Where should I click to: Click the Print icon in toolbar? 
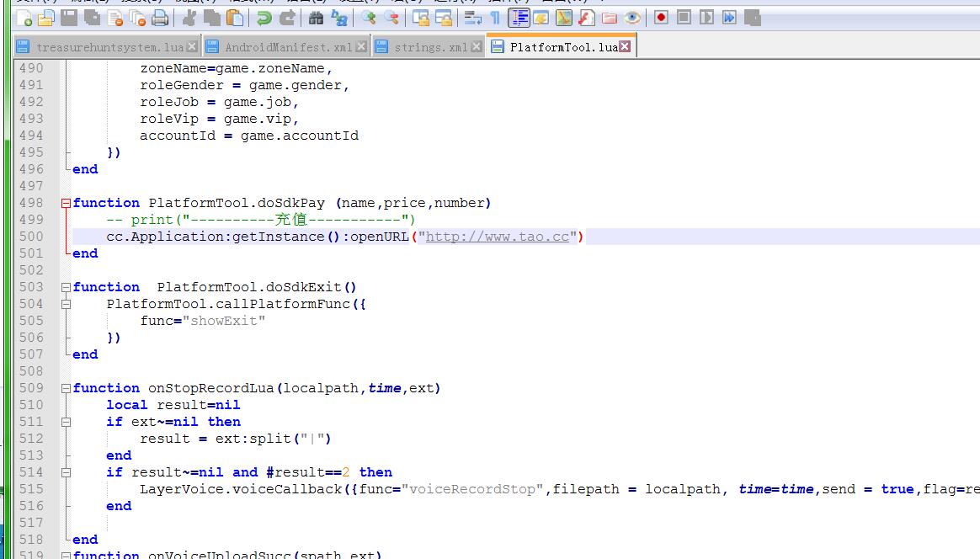tap(160, 17)
